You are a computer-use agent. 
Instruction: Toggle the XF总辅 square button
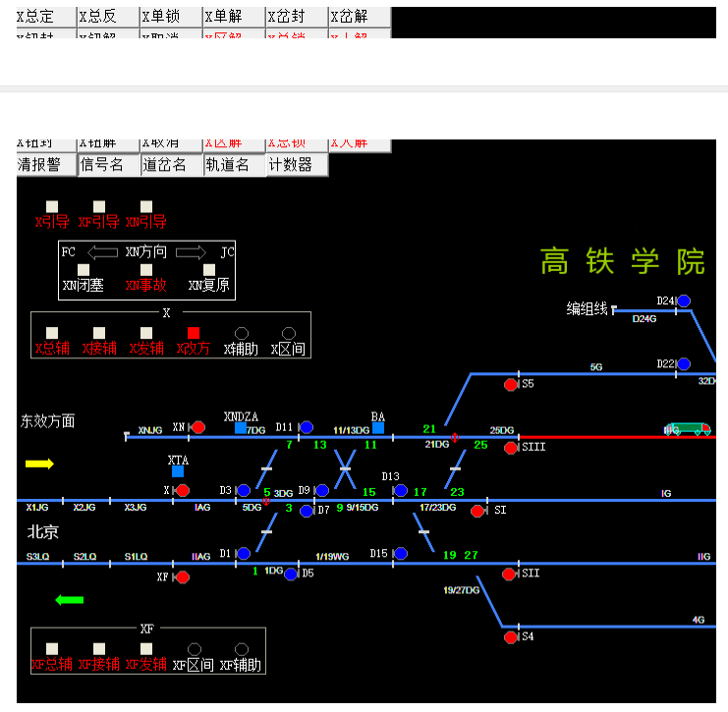(x=52, y=649)
